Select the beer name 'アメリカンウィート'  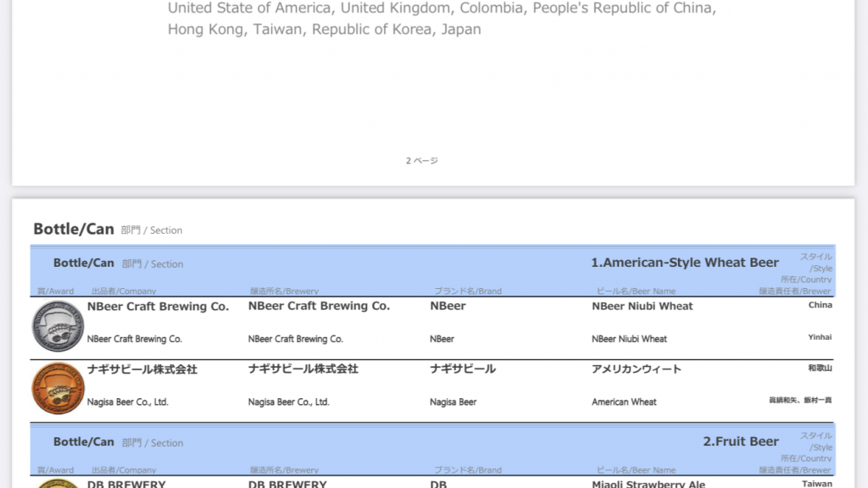[637, 369]
